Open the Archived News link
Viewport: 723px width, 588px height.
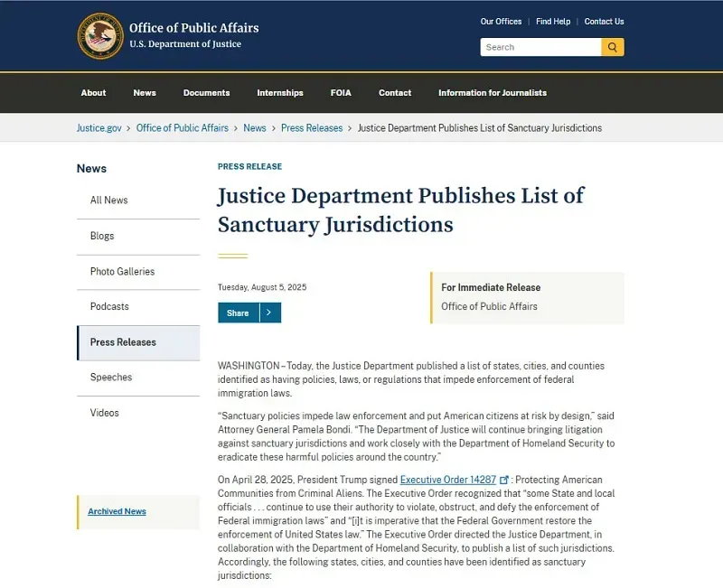[x=117, y=511]
